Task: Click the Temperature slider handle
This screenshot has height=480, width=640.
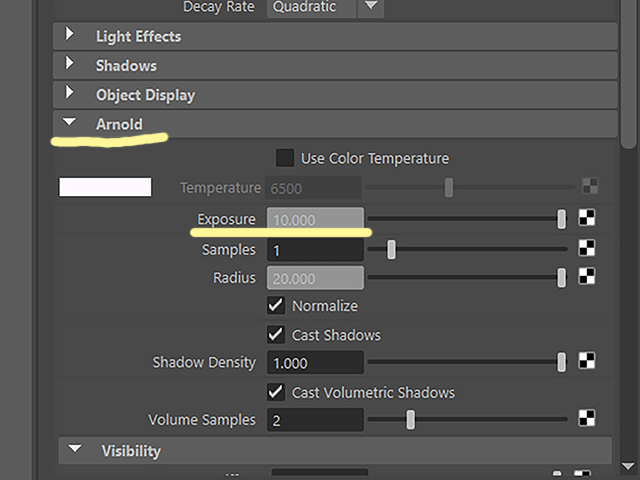Action: coord(449,188)
